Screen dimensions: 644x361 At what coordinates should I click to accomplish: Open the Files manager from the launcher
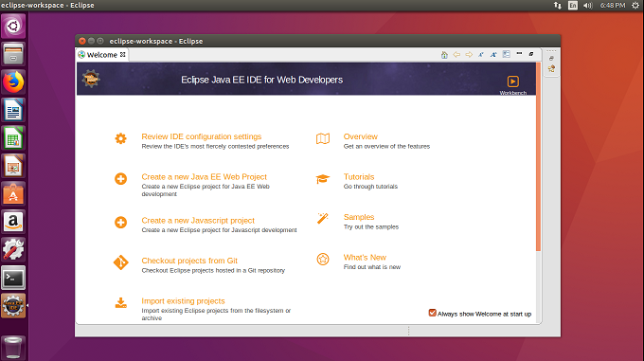tap(13, 54)
